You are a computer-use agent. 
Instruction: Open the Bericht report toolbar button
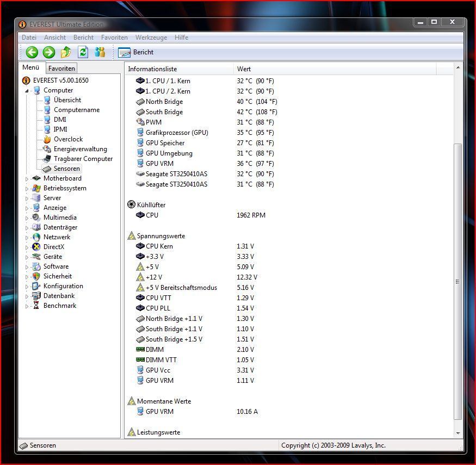tap(135, 52)
